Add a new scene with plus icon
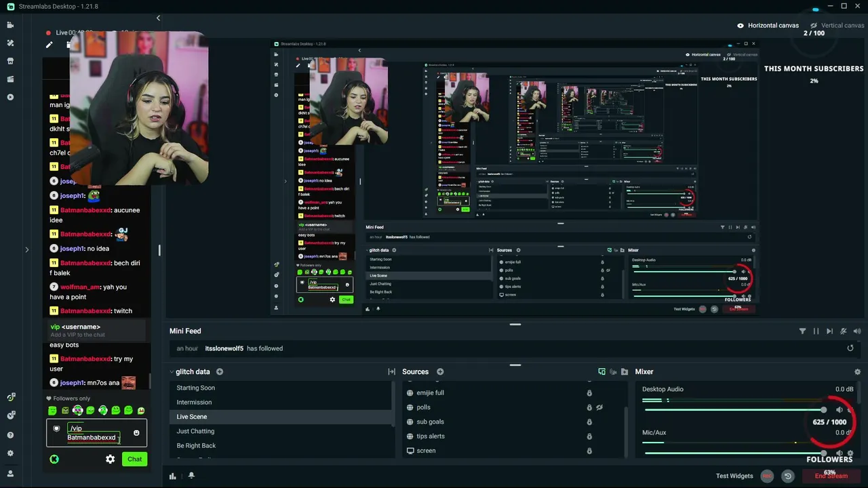The image size is (868, 488). [220, 371]
